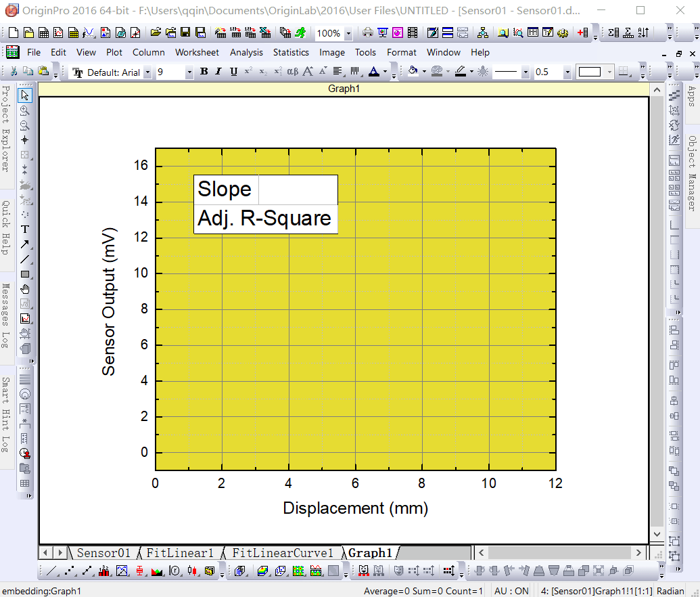Plot a column bar graph
The height and width of the screenshot is (597, 700).
(x=104, y=571)
